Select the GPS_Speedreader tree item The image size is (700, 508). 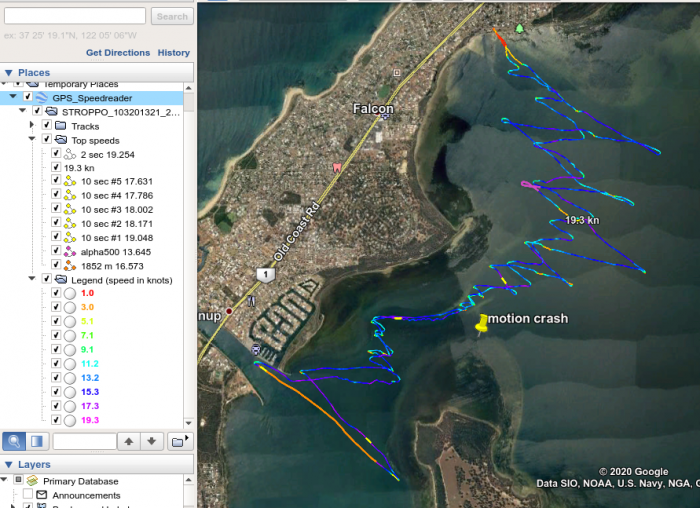pyautogui.click(x=92, y=98)
